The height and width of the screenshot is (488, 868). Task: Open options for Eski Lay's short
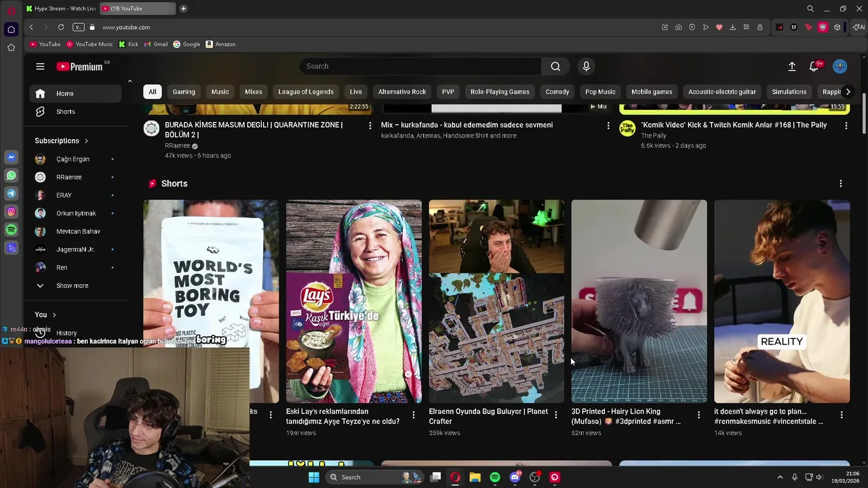[413, 415]
